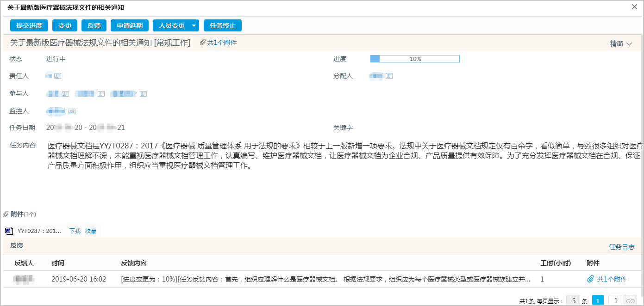This screenshot has width=644, height=306.
Task: Click the 任务终止 button
Action: [222, 25]
